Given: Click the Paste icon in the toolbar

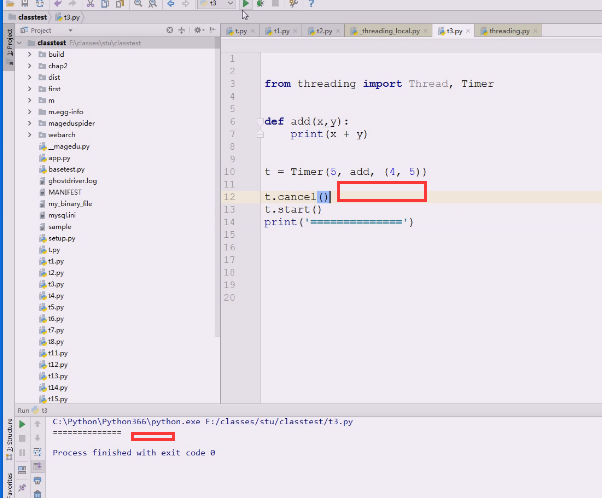Looking at the screenshot, I should [x=120, y=4].
